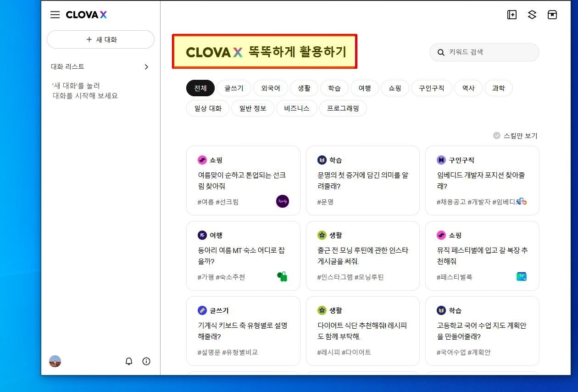
Task: Open the 대화 리스트 label
Action: point(68,67)
